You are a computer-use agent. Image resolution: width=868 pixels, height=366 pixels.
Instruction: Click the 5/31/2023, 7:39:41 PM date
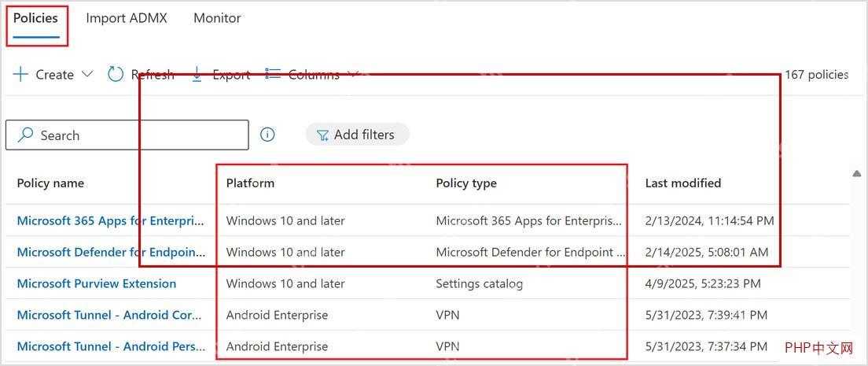(x=706, y=316)
